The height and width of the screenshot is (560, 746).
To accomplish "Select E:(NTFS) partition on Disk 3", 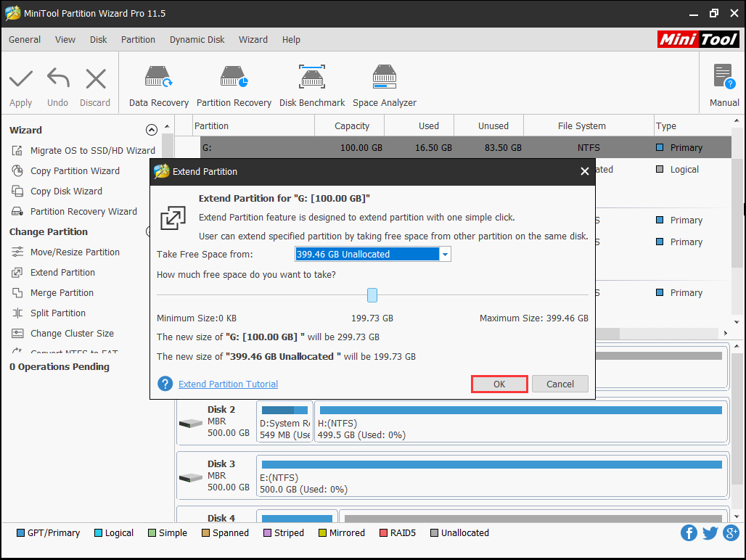I will [x=492, y=476].
